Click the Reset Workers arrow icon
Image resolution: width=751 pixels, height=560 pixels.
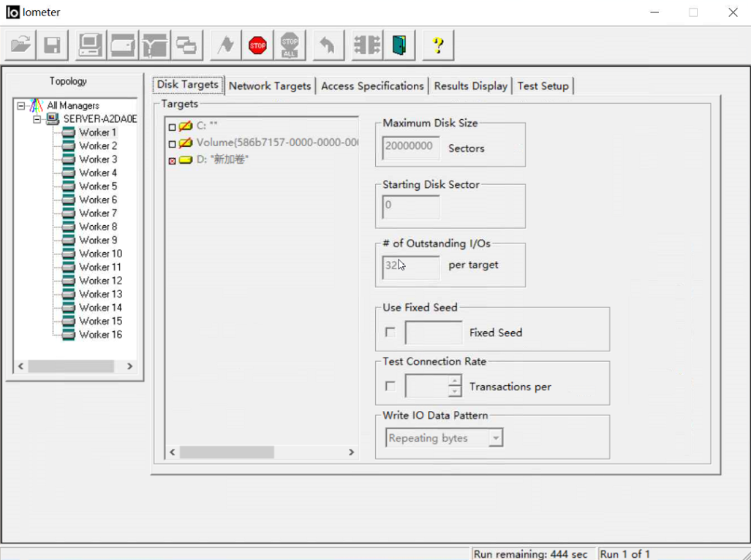coord(327,45)
